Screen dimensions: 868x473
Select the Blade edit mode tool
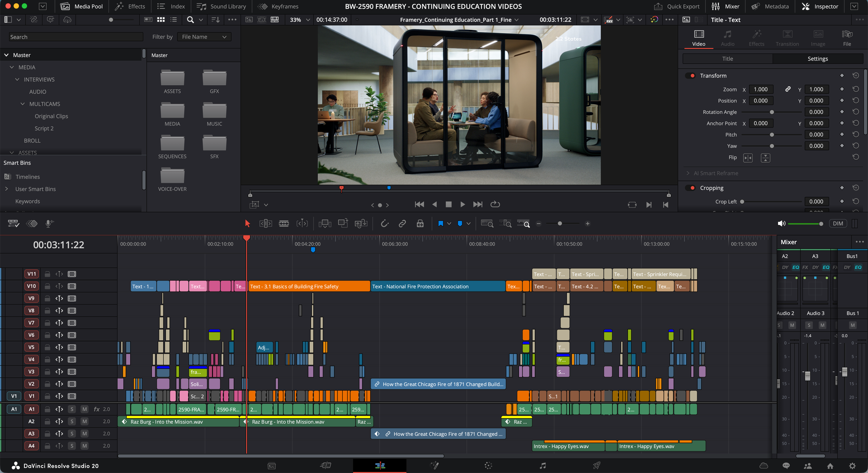tap(284, 223)
